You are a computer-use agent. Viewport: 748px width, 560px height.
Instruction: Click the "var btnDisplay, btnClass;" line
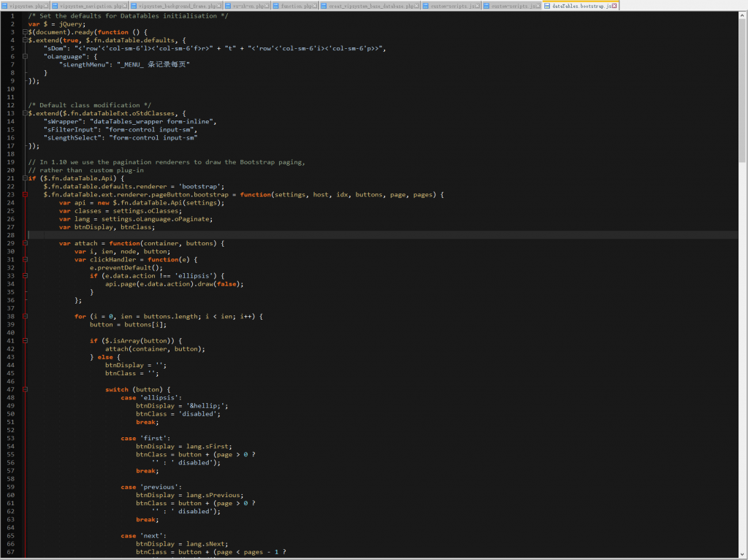pos(107,227)
